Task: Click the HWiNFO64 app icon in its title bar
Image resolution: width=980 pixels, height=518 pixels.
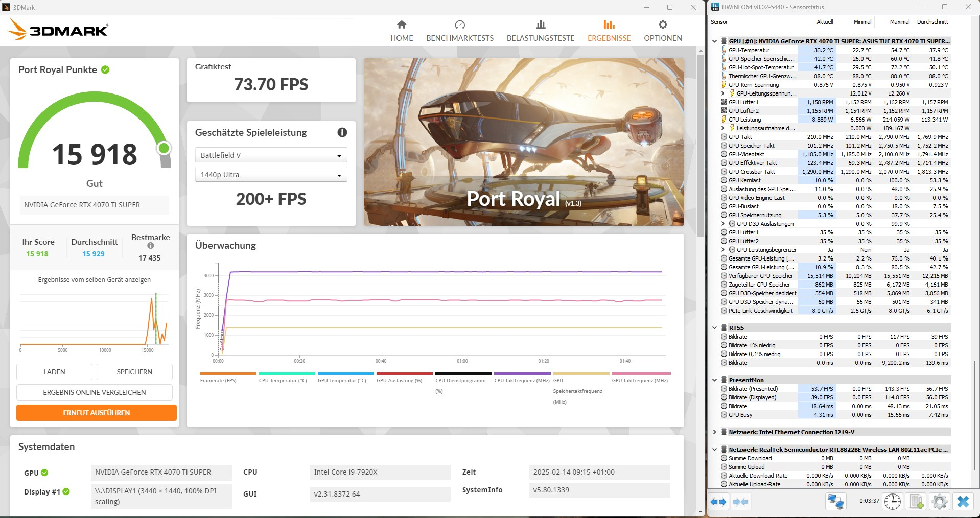Action: click(x=715, y=7)
